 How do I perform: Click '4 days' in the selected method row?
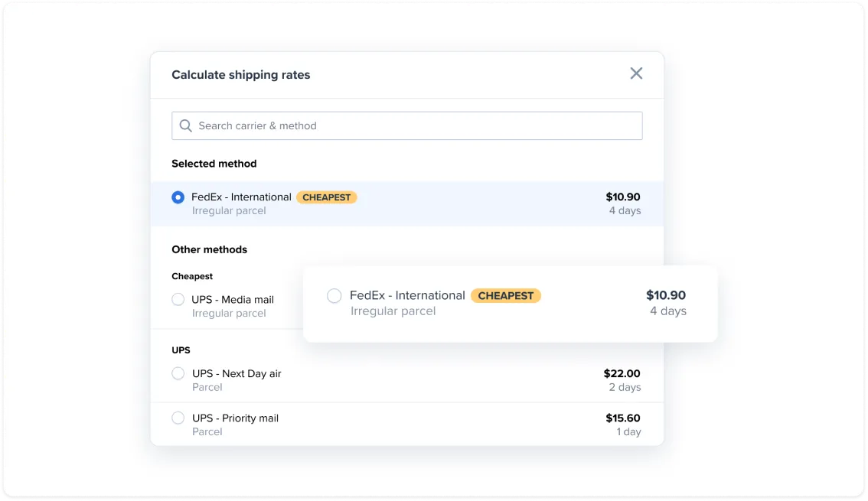(x=625, y=210)
